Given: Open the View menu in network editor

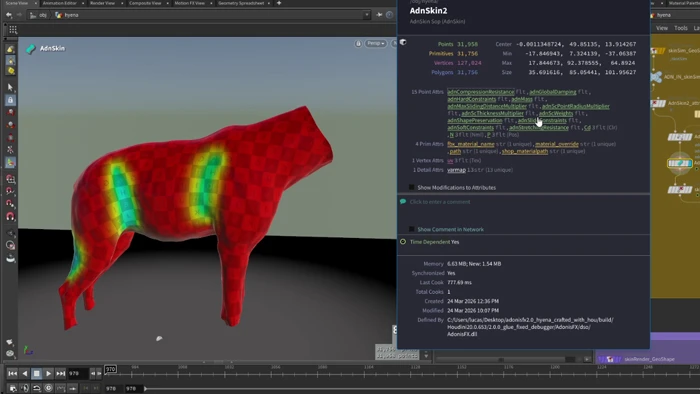Looking at the screenshot, I should pos(662,28).
